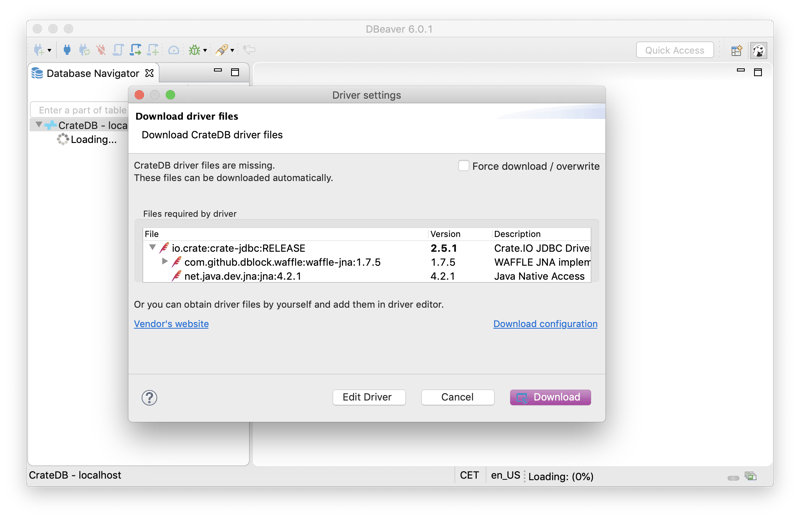800x519 pixels.
Task: Open the flashlight search dropdown arrow
Action: (x=232, y=50)
